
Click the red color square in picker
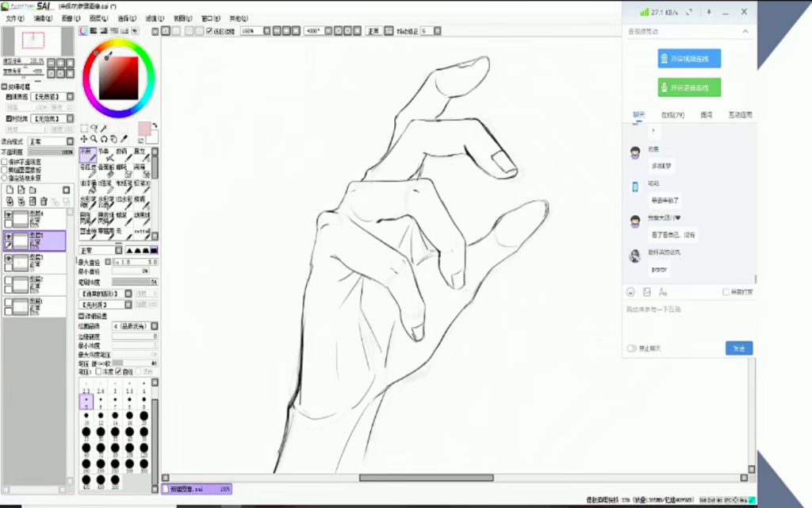tap(119, 76)
